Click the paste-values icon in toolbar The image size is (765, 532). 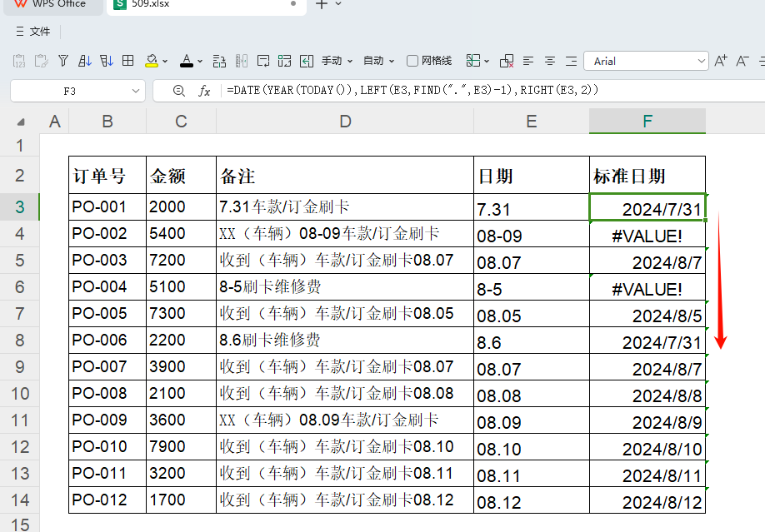click(x=19, y=61)
